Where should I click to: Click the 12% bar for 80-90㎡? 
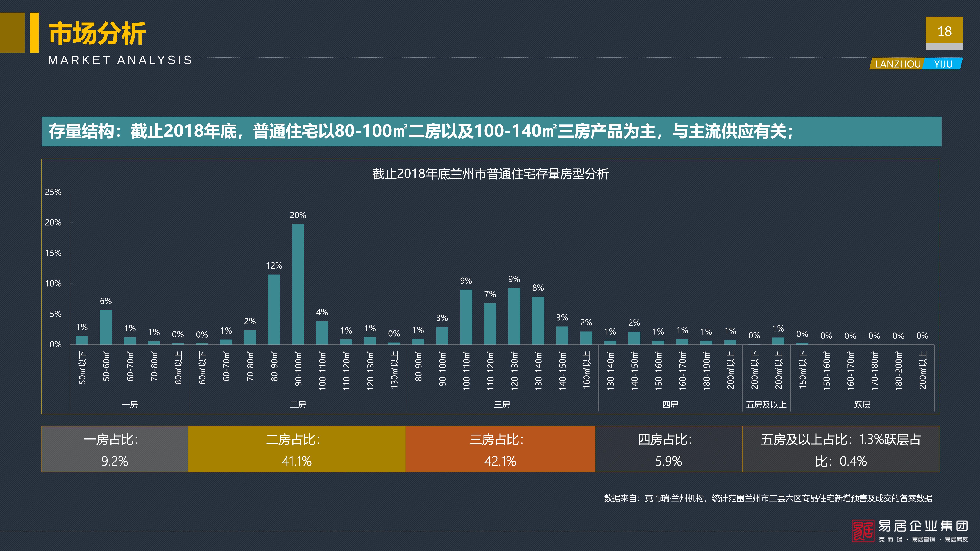(x=274, y=309)
